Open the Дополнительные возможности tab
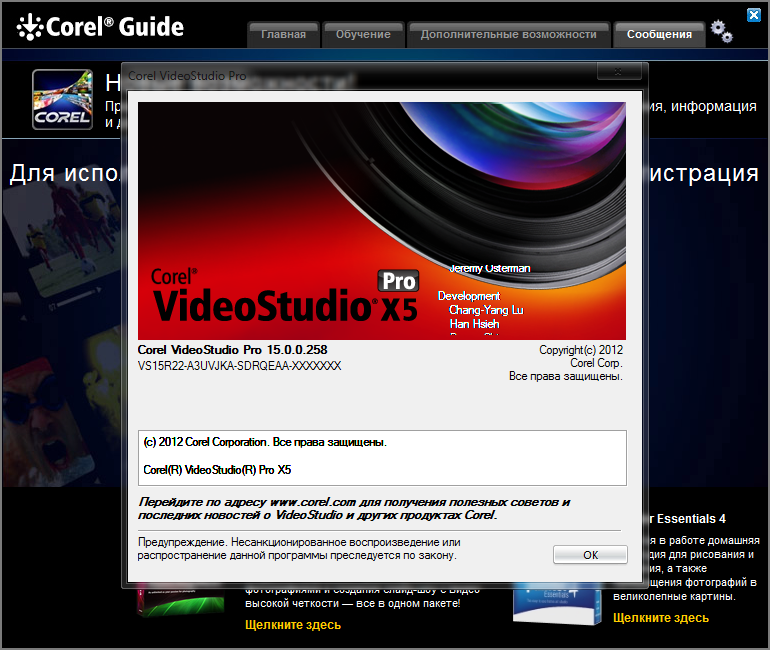770x650 pixels. tap(509, 34)
